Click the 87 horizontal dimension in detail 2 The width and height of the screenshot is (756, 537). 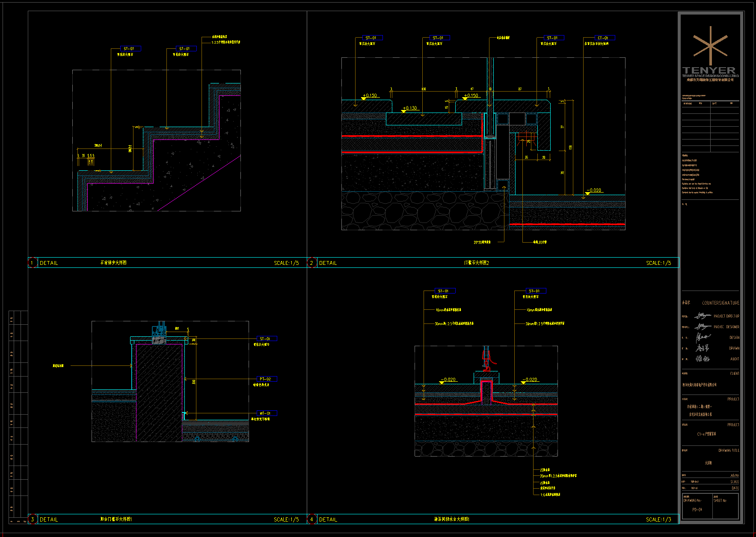(520, 89)
